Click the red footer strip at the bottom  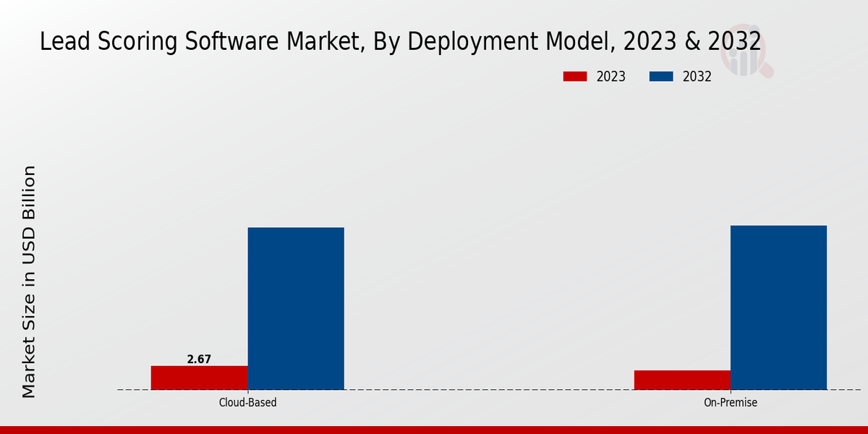coord(434,430)
